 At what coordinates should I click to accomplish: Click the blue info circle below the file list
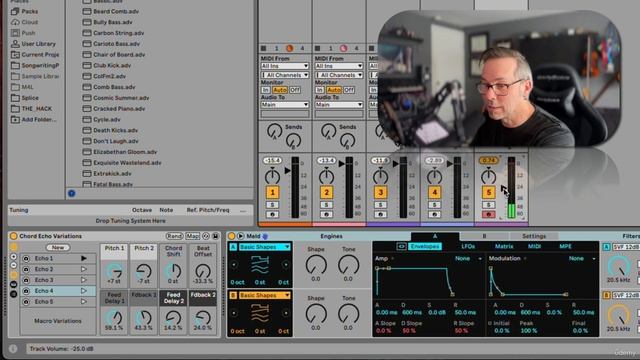[x=71, y=193]
